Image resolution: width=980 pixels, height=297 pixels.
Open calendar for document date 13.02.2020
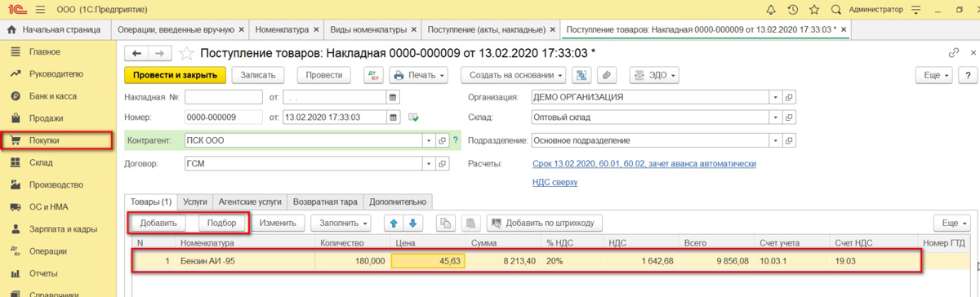393,117
